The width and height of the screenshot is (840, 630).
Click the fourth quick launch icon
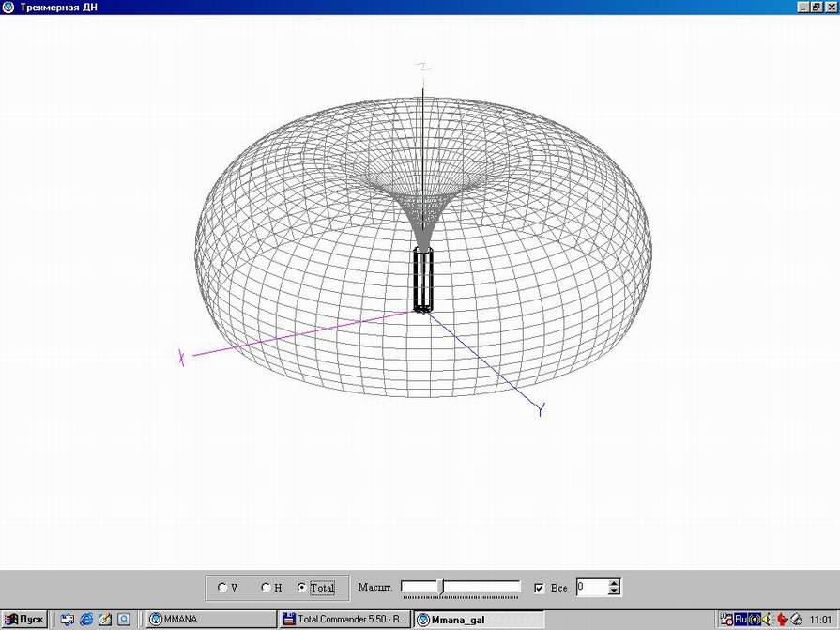pyautogui.click(x=123, y=620)
